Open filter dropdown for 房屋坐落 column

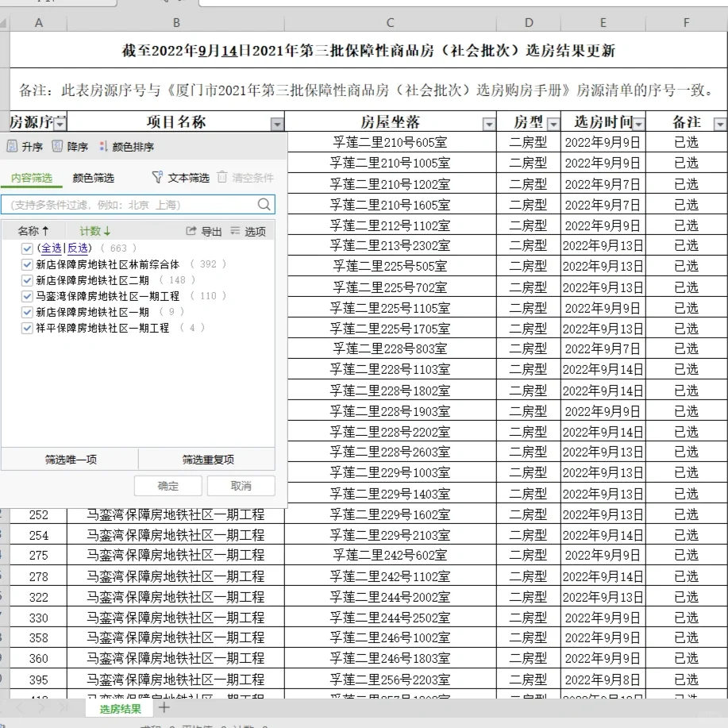pyautogui.click(x=489, y=124)
